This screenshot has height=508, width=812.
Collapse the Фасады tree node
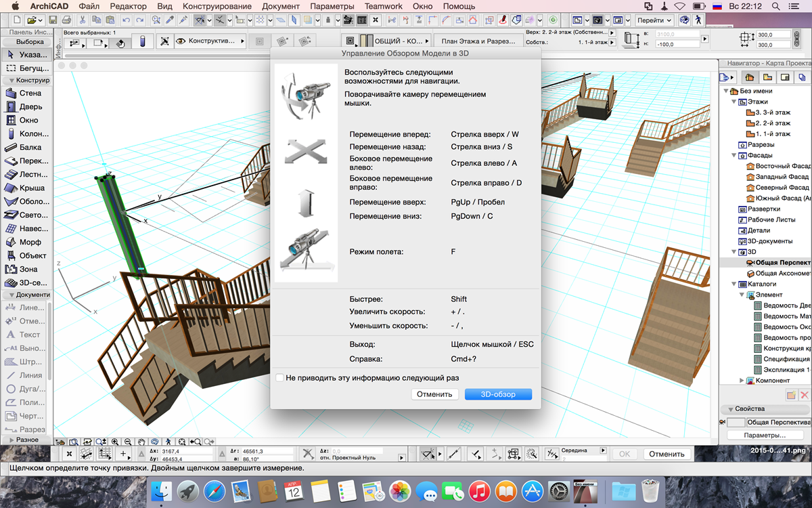coord(734,155)
